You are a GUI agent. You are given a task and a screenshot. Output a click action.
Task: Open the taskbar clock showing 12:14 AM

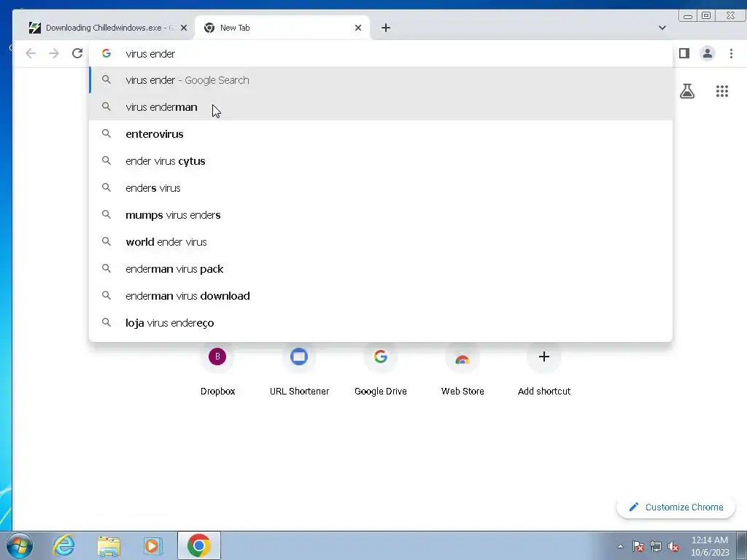(x=710, y=546)
